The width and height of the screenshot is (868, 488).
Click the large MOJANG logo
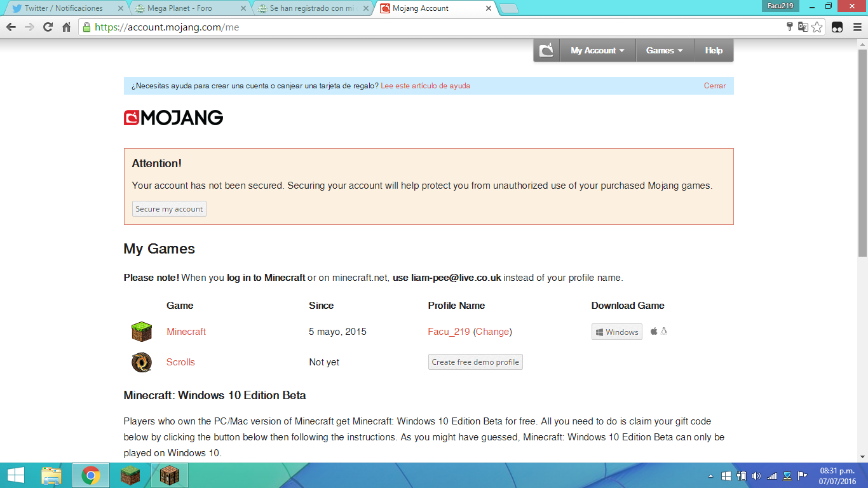pos(173,118)
